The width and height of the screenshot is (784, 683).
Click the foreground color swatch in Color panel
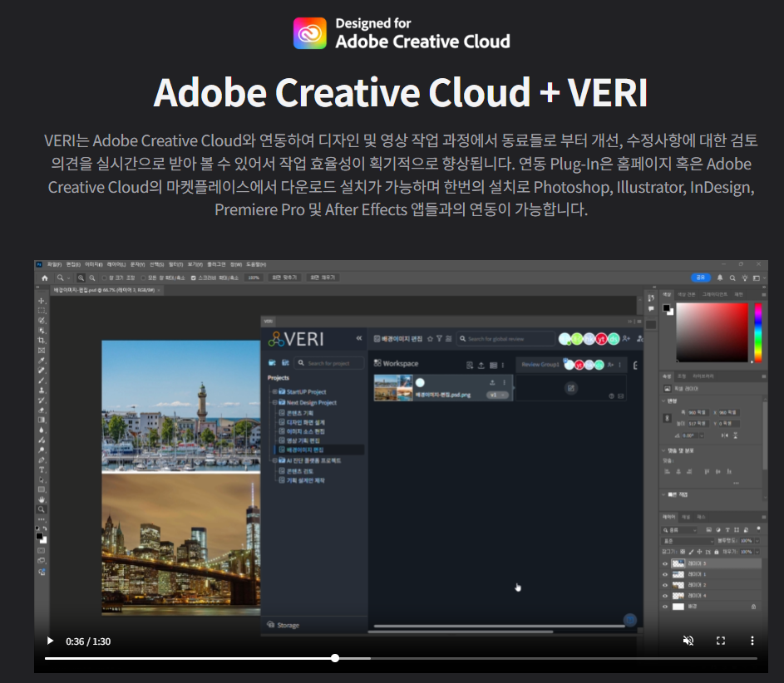(x=667, y=308)
